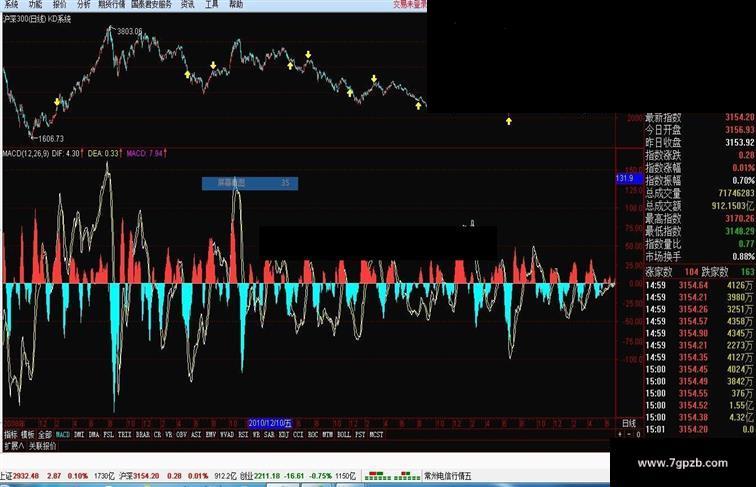Viewport: 756px width, 487px height.
Task: Click the 日线 period button
Action: pyautogui.click(x=629, y=423)
